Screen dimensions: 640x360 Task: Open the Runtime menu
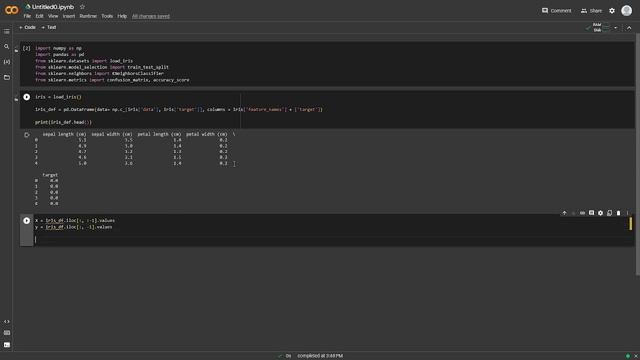point(88,16)
